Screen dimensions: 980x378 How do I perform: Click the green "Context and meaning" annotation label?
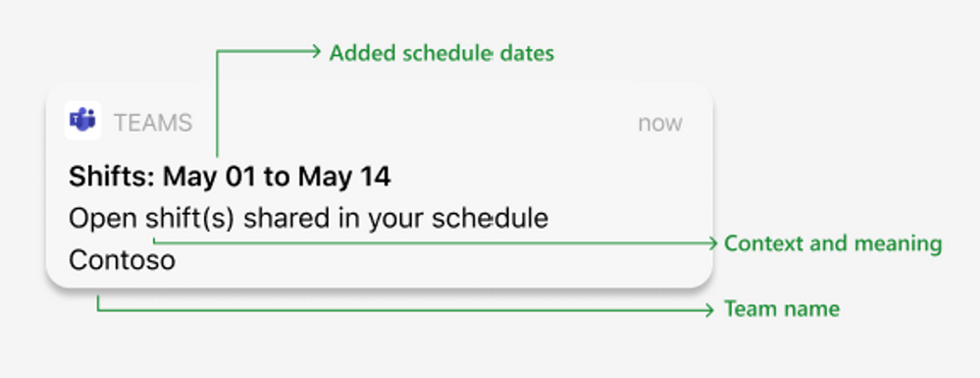click(833, 243)
